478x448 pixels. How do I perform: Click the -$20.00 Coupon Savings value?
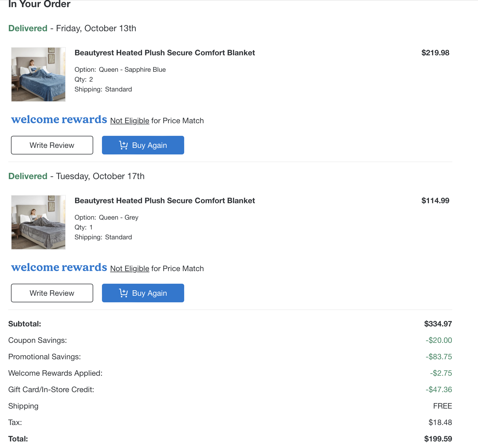coord(439,340)
